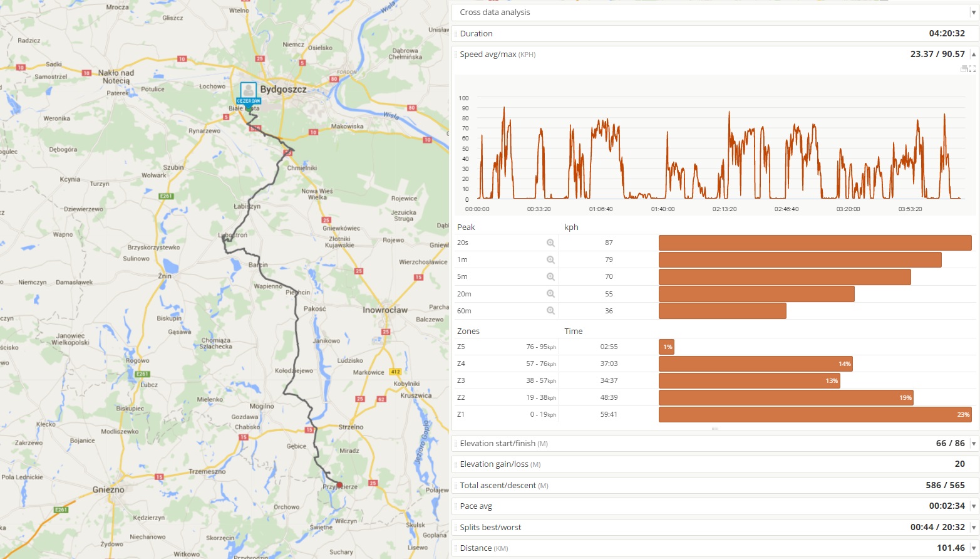Click the 20s peak 87 kph bar
Image resolution: width=980 pixels, height=559 pixels.
coord(815,243)
